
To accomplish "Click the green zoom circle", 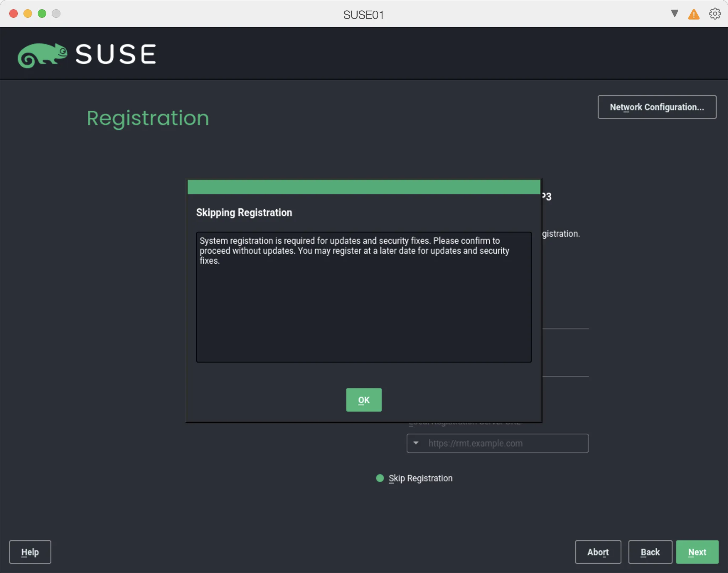I will coord(42,13).
